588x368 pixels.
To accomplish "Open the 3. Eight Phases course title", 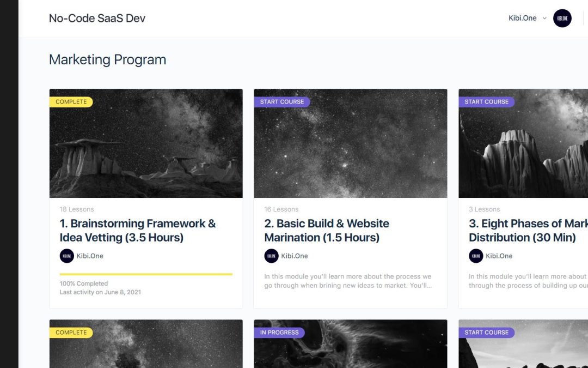I will point(528,230).
